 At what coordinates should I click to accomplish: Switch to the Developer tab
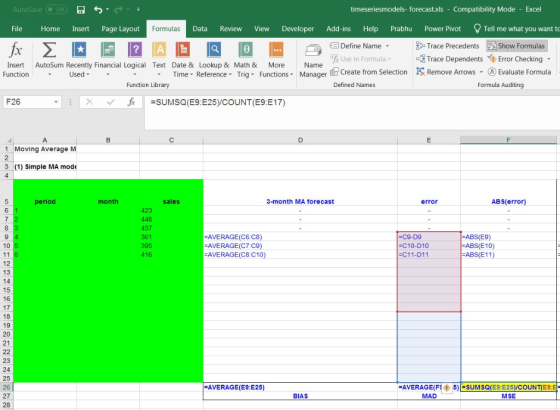[298, 29]
